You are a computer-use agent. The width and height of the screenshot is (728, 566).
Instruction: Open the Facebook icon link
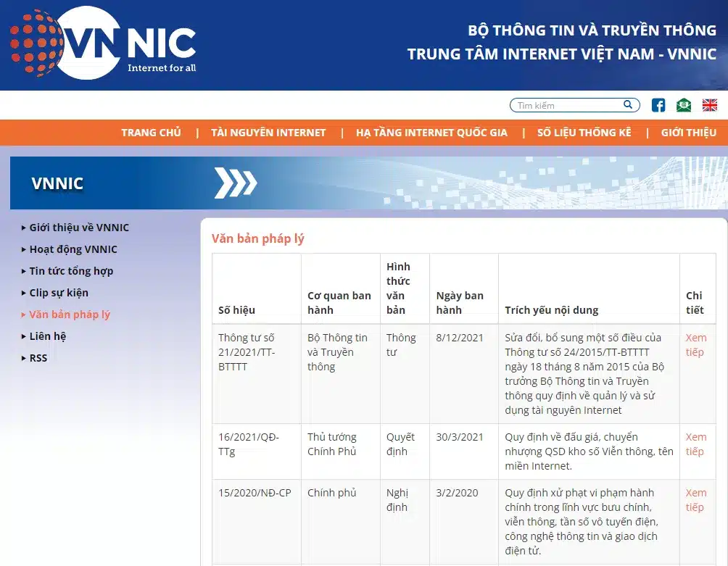(658, 105)
